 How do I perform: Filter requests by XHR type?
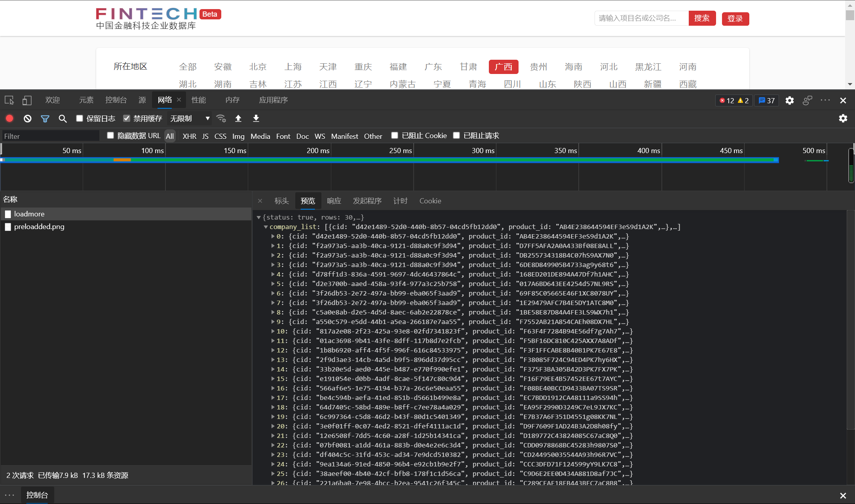pos(189,136)
